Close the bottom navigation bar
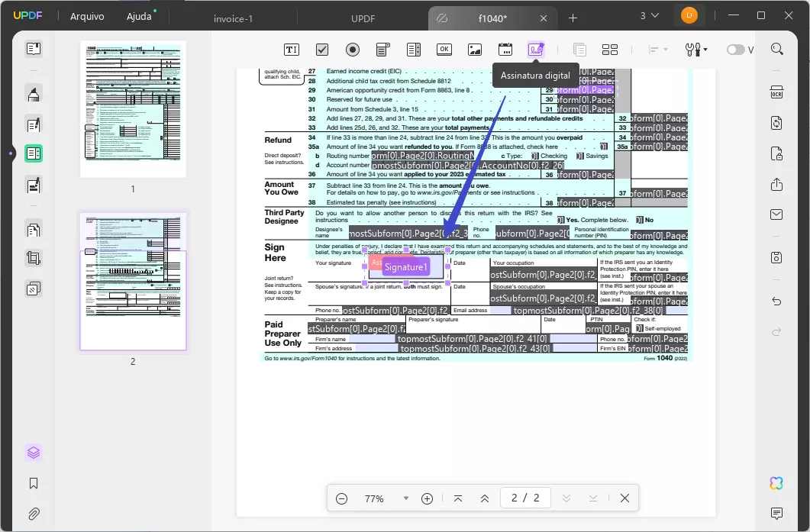The width and height of the screenshot is (810, 532). pos(624,498)
